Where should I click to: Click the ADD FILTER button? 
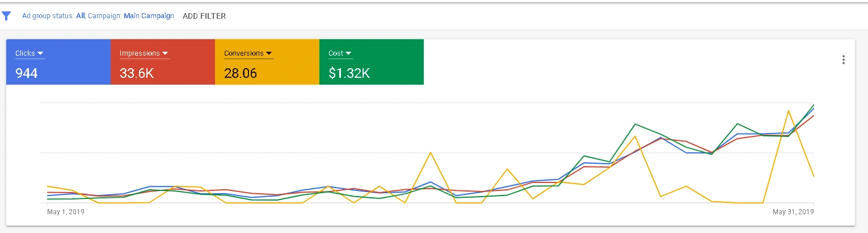[x=204, y=16]
